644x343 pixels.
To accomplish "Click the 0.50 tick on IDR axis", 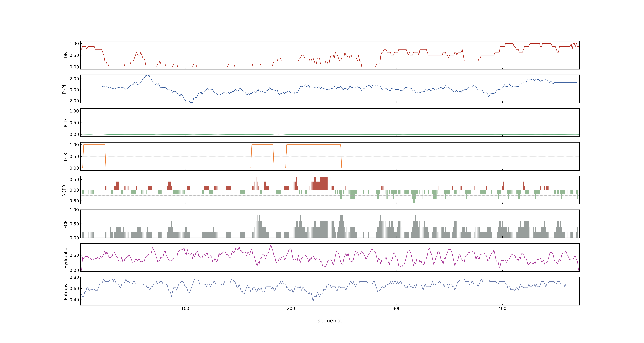I will [x=74, y=55].
